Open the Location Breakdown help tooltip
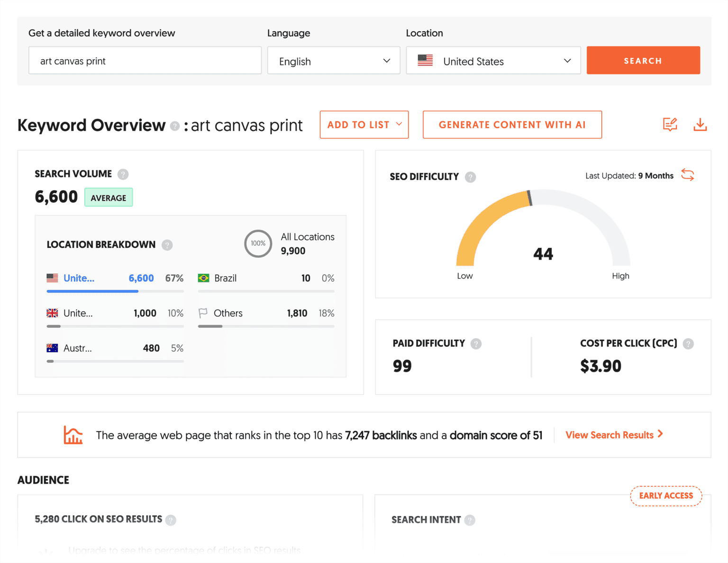Image resolution: width=728 pixels, height=563 pixels. coord(167,245)
